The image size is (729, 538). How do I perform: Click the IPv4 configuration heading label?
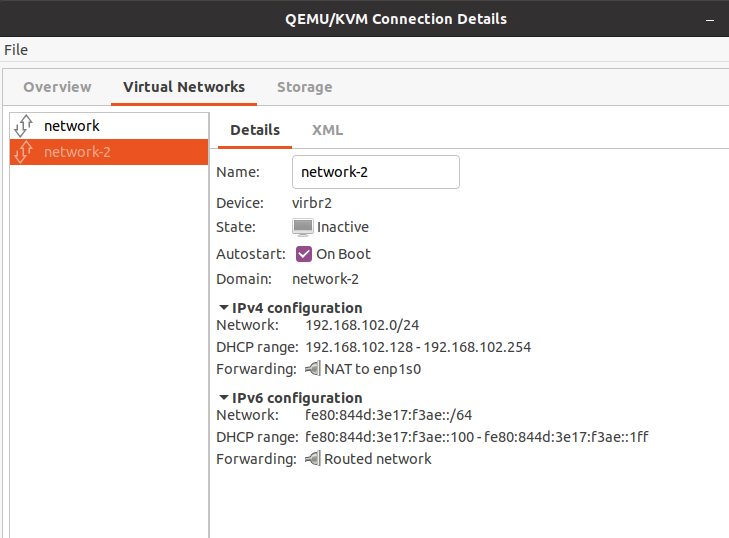click(x=297, y=308)
